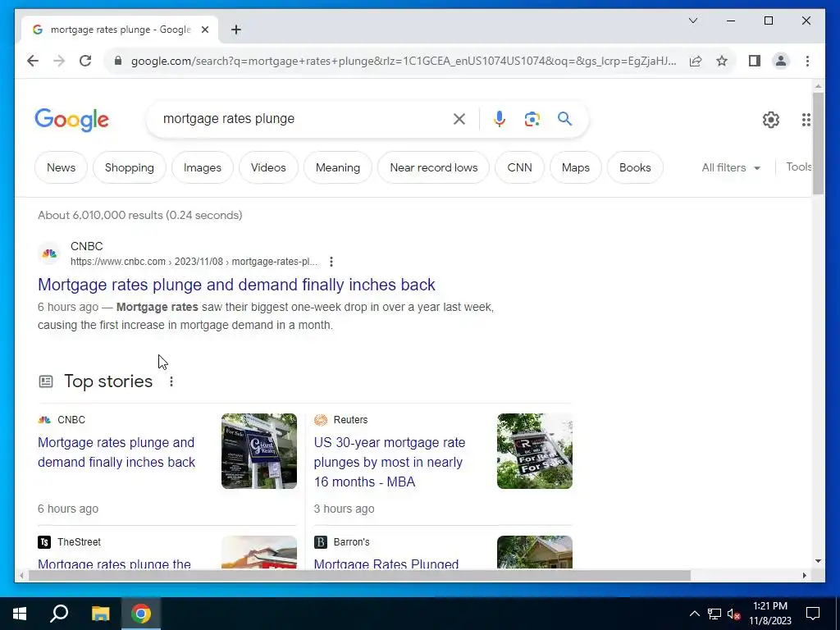Click the CNBC favicon on first result

coord(49,253)
